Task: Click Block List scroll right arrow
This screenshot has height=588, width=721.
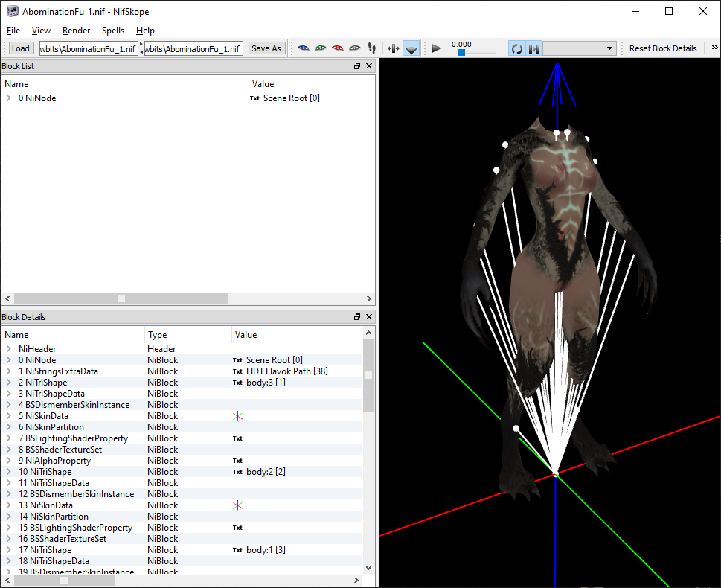Action: 369,298
